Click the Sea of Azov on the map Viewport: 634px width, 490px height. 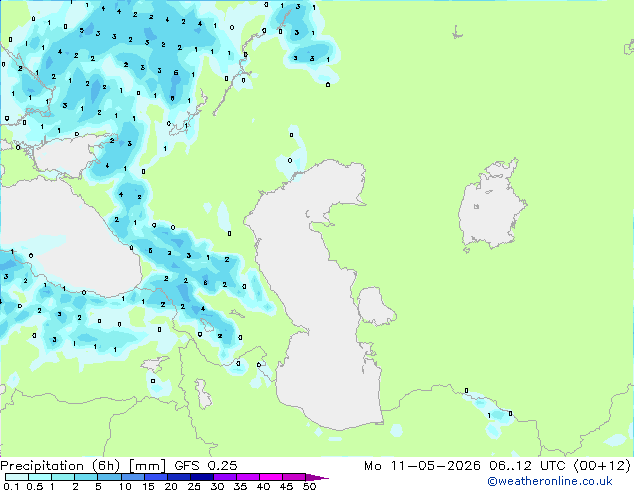point(67,156)
